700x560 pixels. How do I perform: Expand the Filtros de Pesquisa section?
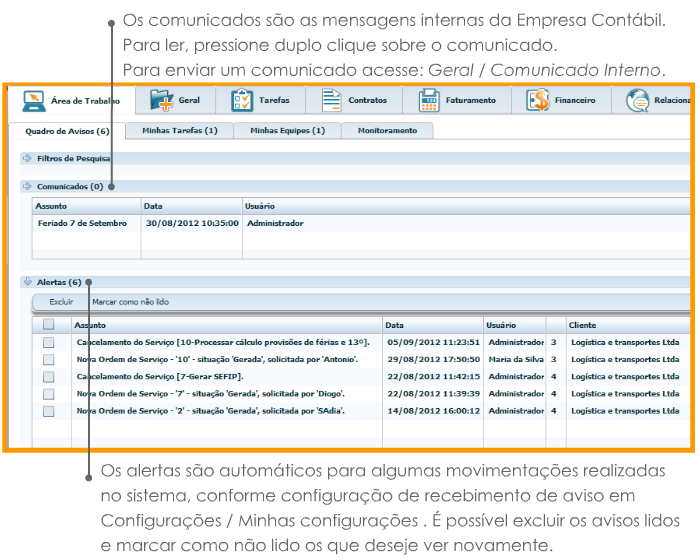click(x=27, y=158)
